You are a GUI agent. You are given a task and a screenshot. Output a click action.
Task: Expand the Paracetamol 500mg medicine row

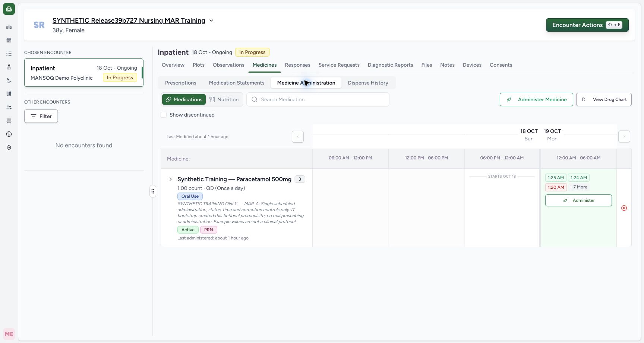coord(171,179)
